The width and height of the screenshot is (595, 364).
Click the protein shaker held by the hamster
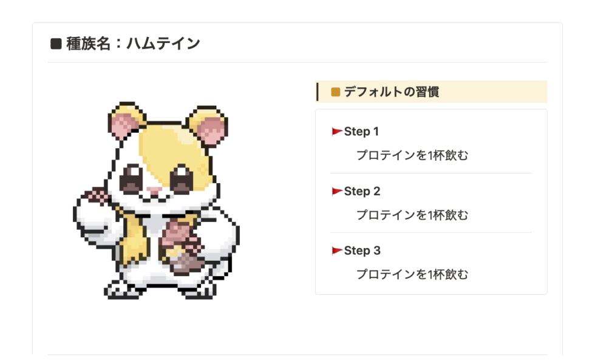[183, 248]
